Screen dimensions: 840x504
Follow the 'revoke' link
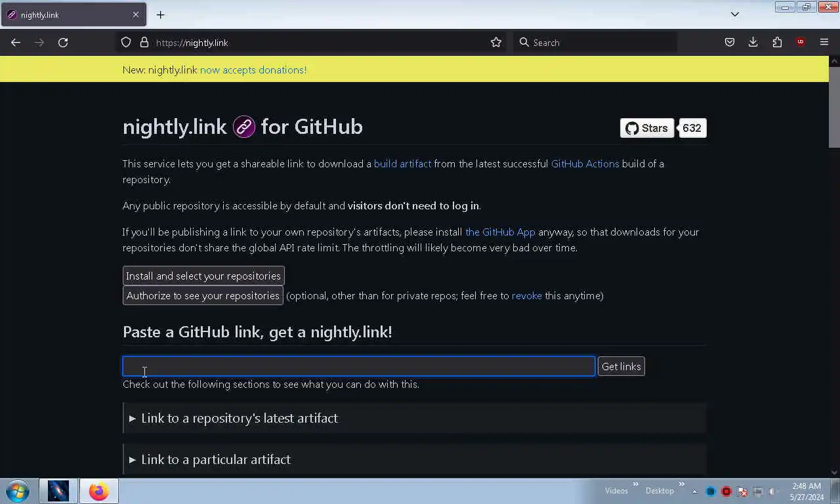click(x=527, y=295)
